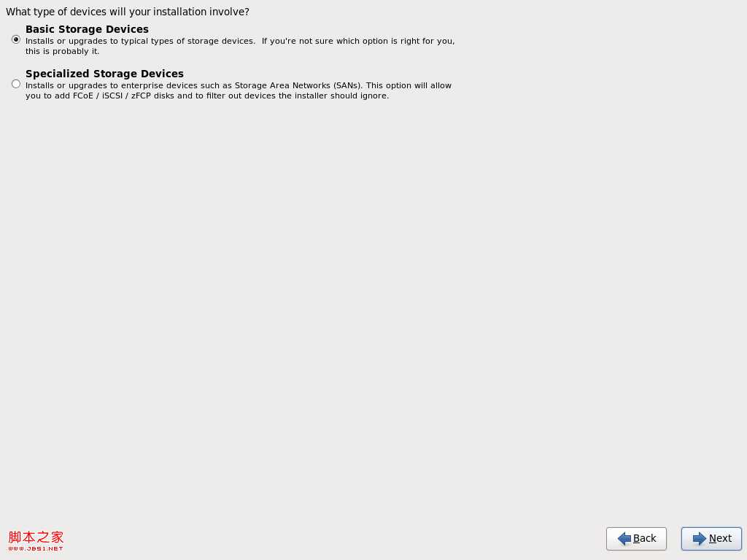
Task: Click the phrase 'filter out devices the installer'
Action: [x=270, y=96]
